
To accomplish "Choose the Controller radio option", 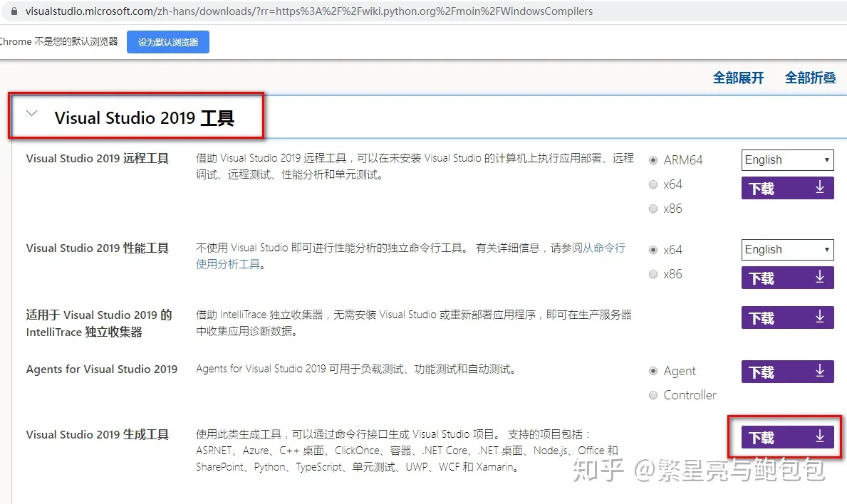I will [x=653, y=395].
